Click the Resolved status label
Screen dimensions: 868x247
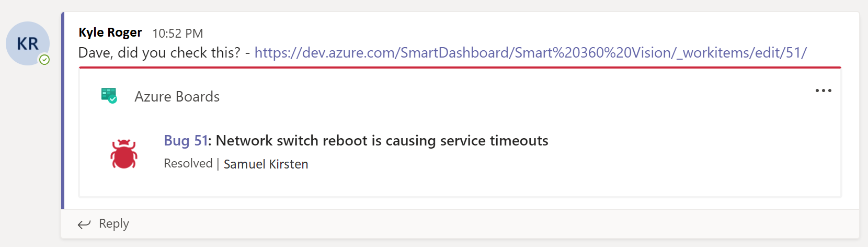[x=188, y=164]
